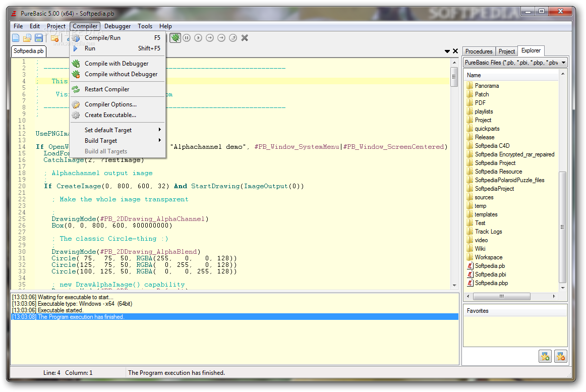Screen dimensions: 586x392
Task: Open the editor tab list dropdown arrow
Action: pos(447,51)
